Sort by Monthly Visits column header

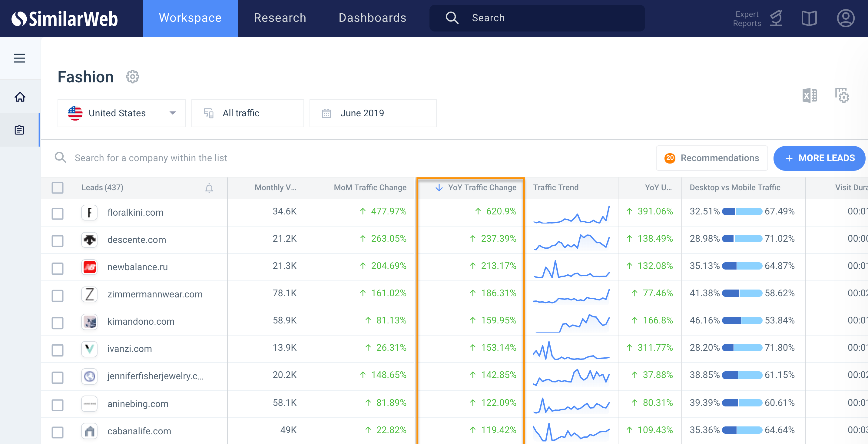(275, 188)
